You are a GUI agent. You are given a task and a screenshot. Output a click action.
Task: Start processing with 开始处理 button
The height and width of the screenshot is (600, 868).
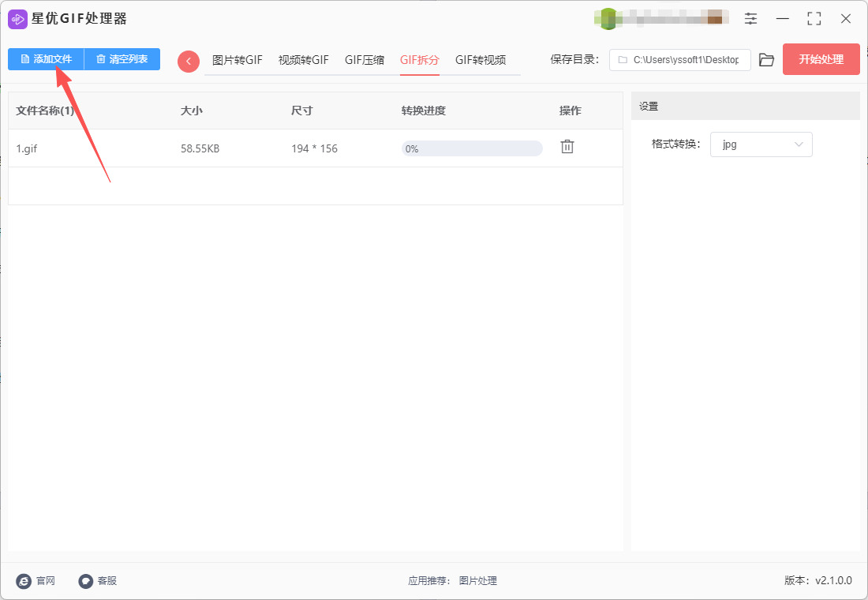(x=821, y=59)
